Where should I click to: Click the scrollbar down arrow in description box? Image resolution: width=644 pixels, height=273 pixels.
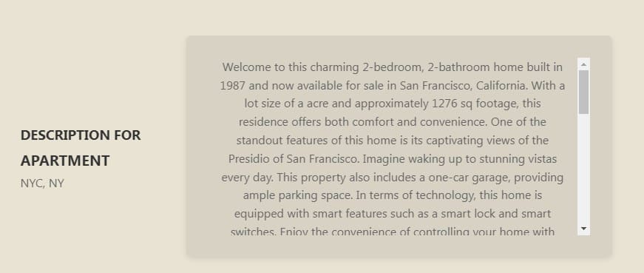coord(583,229)
